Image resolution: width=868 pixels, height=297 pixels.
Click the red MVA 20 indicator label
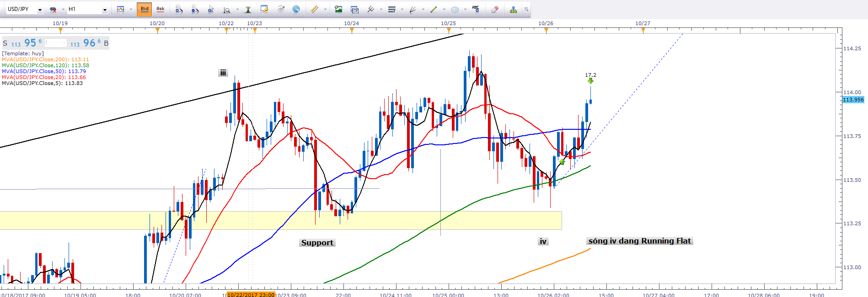[x=44, y=77]
